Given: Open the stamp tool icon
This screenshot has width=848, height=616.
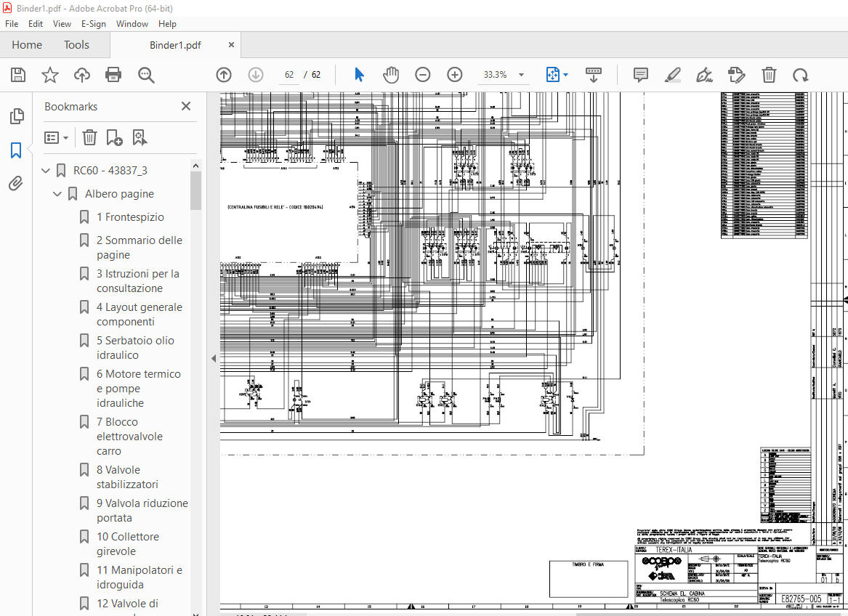Looking at the screenshot, I should point(737,75).
